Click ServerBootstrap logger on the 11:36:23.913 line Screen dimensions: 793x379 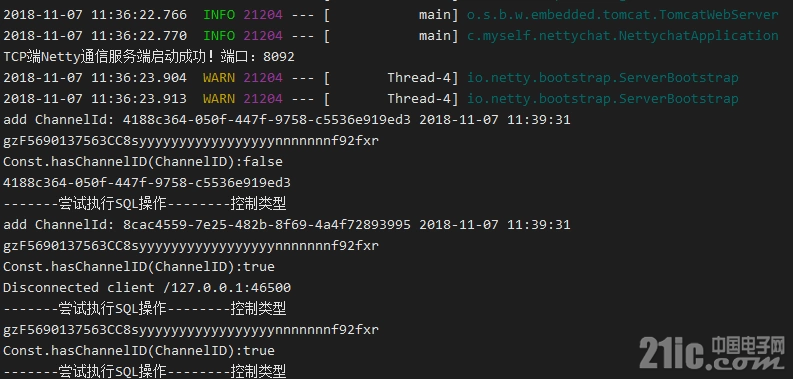coord(602,99)
